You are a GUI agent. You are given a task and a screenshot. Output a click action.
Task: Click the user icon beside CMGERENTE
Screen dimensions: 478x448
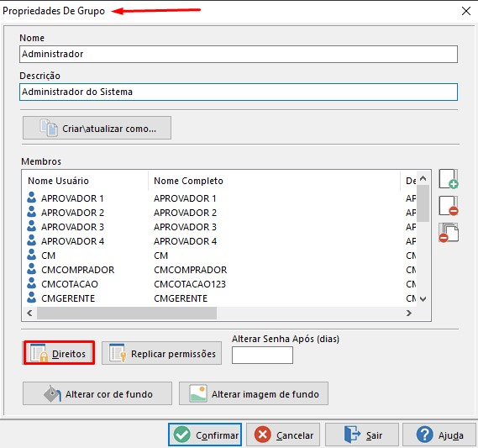(31, 298)
